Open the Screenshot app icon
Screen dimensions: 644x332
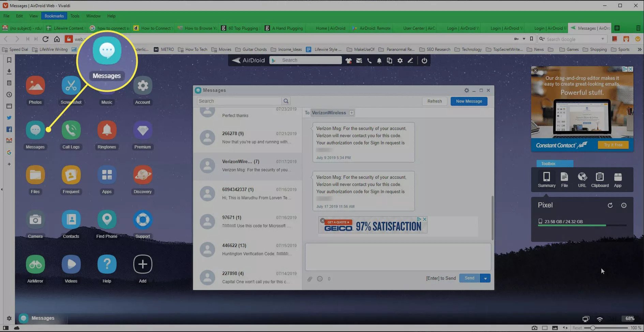point(71,86)
